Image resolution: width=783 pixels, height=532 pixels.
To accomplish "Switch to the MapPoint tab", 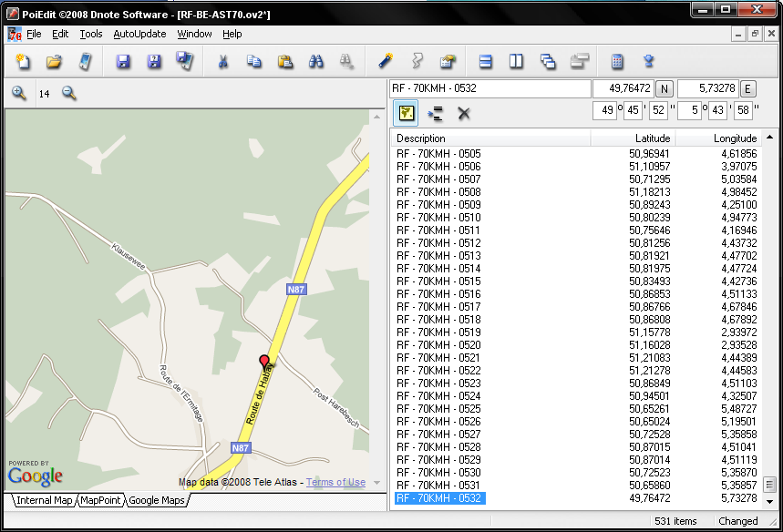I will point(100,500).
